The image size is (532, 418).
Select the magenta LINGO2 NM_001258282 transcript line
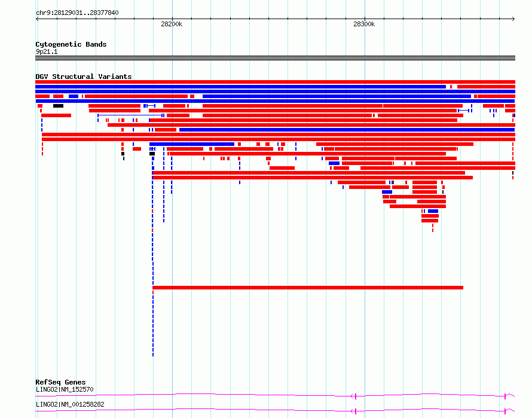(275, 411)
